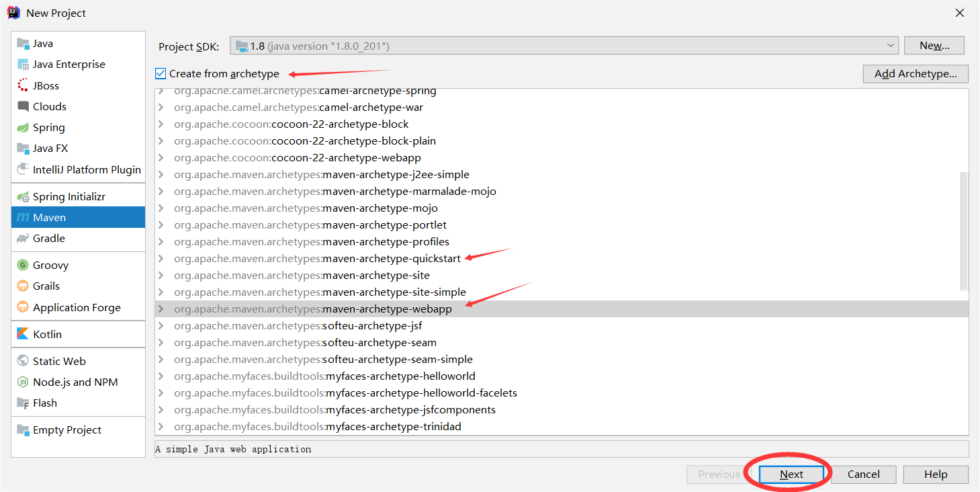Expand the myfaces-archetype-helloworld-facelets node
The height and width of the screenshot is (492, 980).
(161, 393)
